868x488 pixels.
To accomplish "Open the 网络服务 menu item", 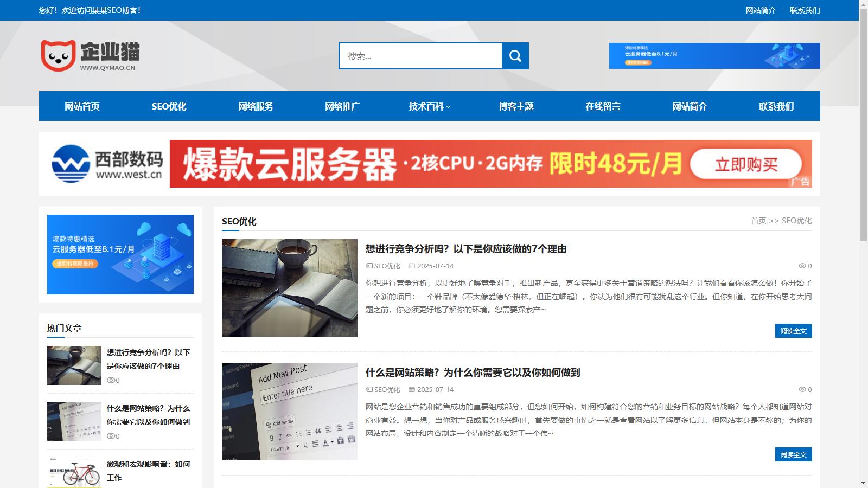I will [256, 106].
